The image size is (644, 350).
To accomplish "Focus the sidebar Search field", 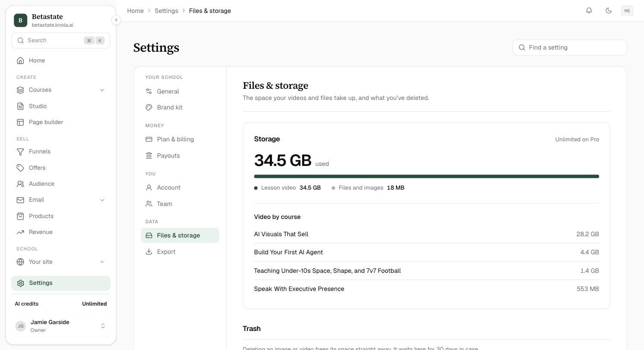I will click(x=61, y=41).
